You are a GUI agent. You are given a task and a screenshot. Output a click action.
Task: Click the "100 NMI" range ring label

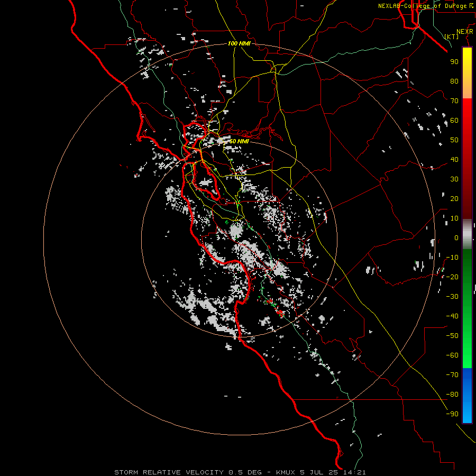pyautogui.click(x=239, y=44)
